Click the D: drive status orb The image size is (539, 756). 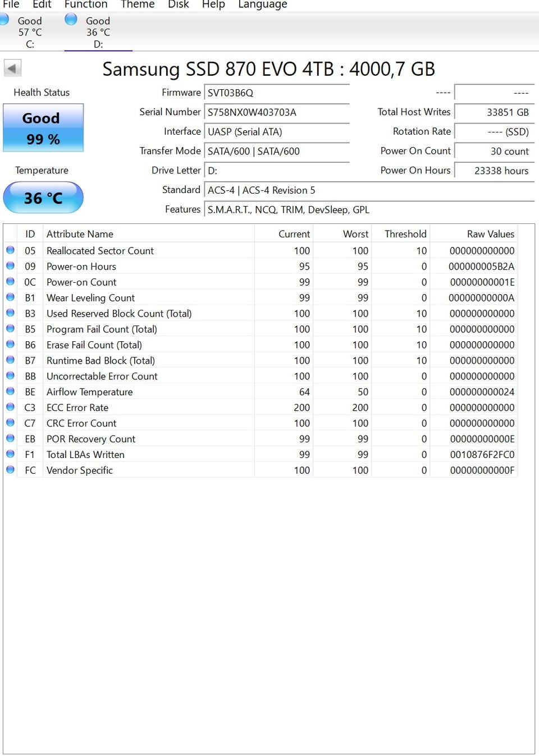click(x=71, y=20)
